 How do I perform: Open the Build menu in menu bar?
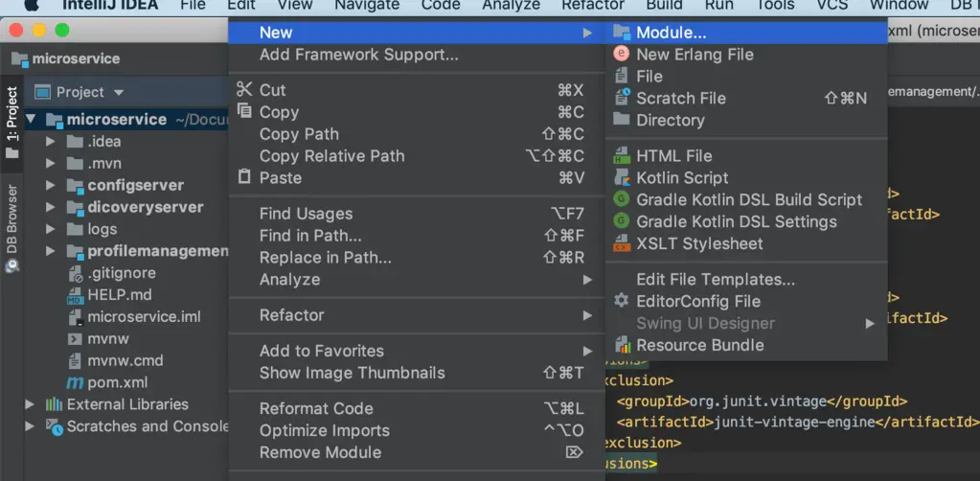point(664,5)
